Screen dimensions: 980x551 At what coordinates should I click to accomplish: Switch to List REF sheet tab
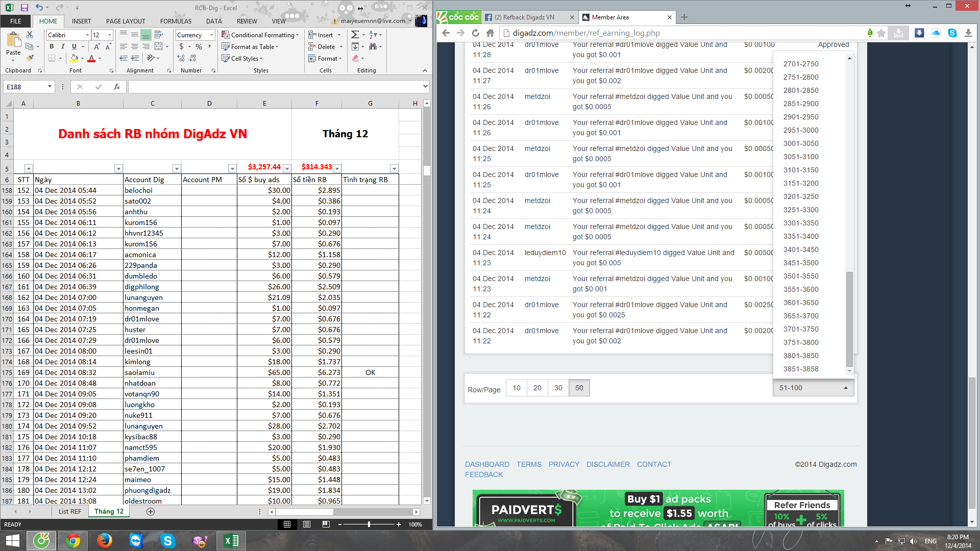point(69,511)
